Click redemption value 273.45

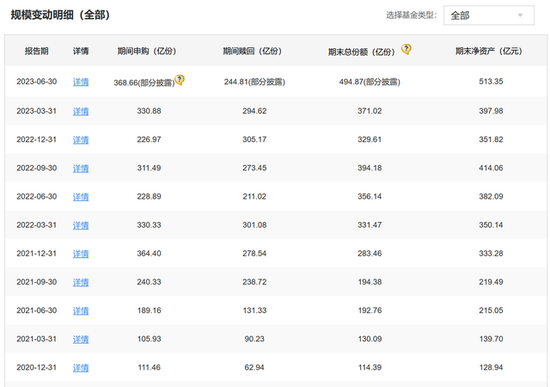pyautogui.click(x=255, y=168)
